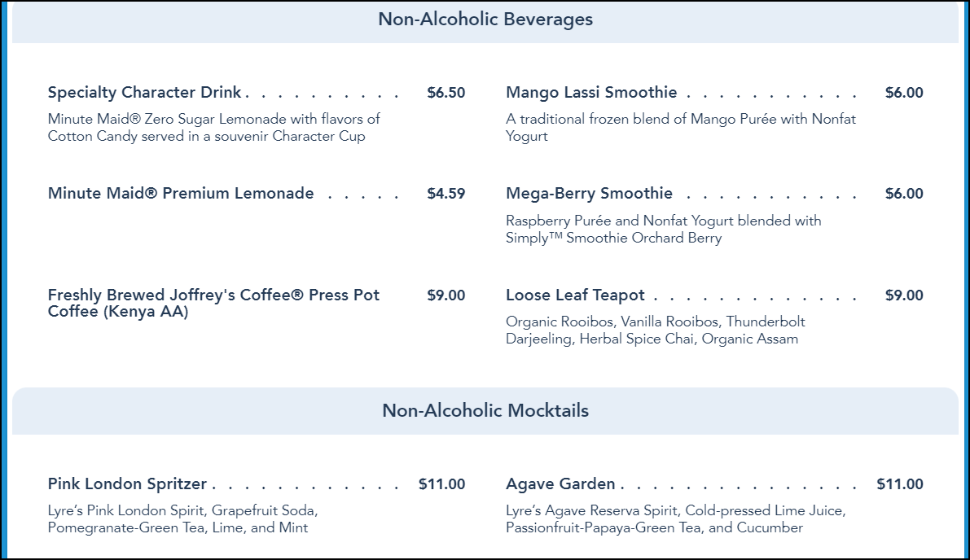
Task: Click the $6.50 Specialty Character Drink price
Action: pyautogui.click(x=446, y=93)
